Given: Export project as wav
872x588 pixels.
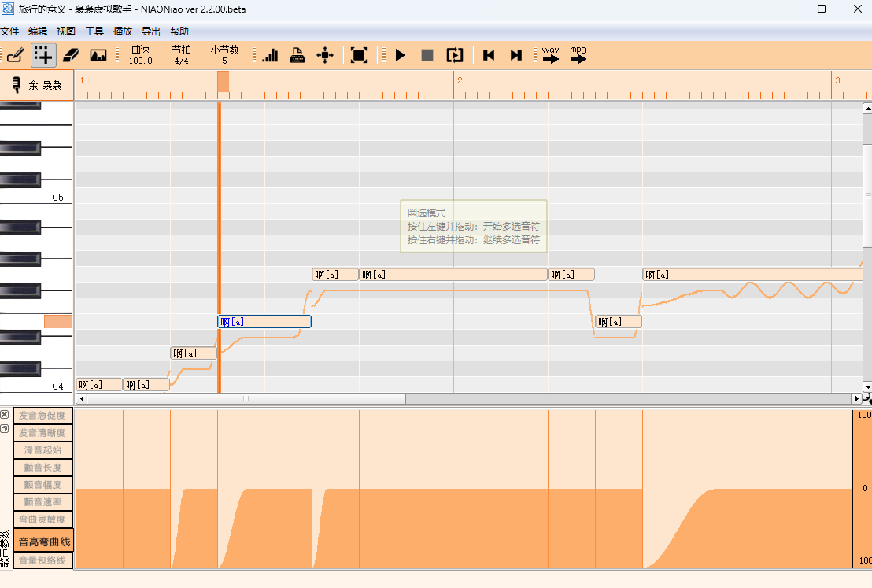Looking at the screenshot, I should (551, 54).
